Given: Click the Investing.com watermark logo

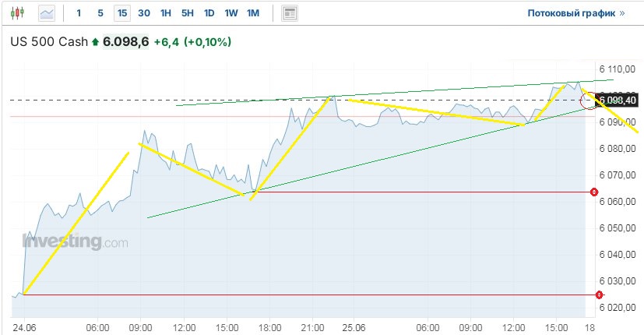Looking at the screenshot, I should tap(75, 242).
